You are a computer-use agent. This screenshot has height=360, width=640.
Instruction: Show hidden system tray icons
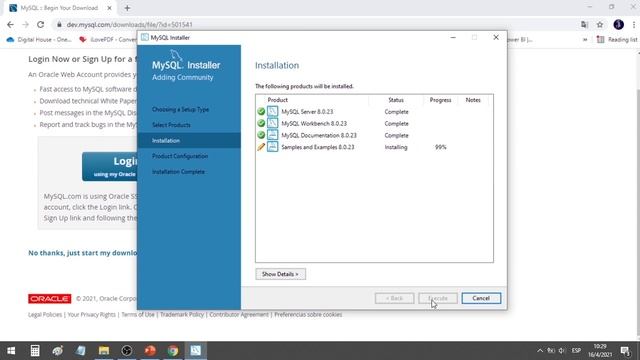[x=540, y=350]
